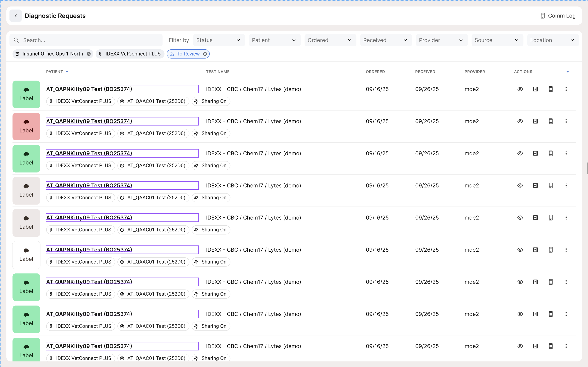Click the eye icon in the sixth row

(520, 250)
